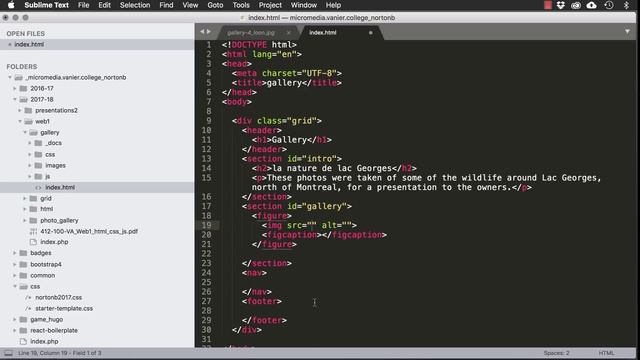Click h2 text la nature de lac Georges
640x360 pixels.
(x=332, y=168)
